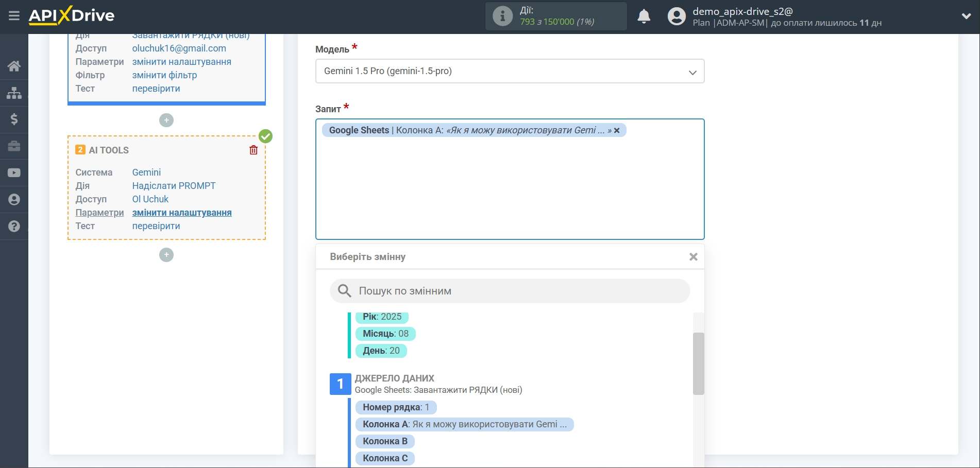Click the orange number 2 badge on AI TOOLS
The image size is (980, 468).
tap(80, 150)
